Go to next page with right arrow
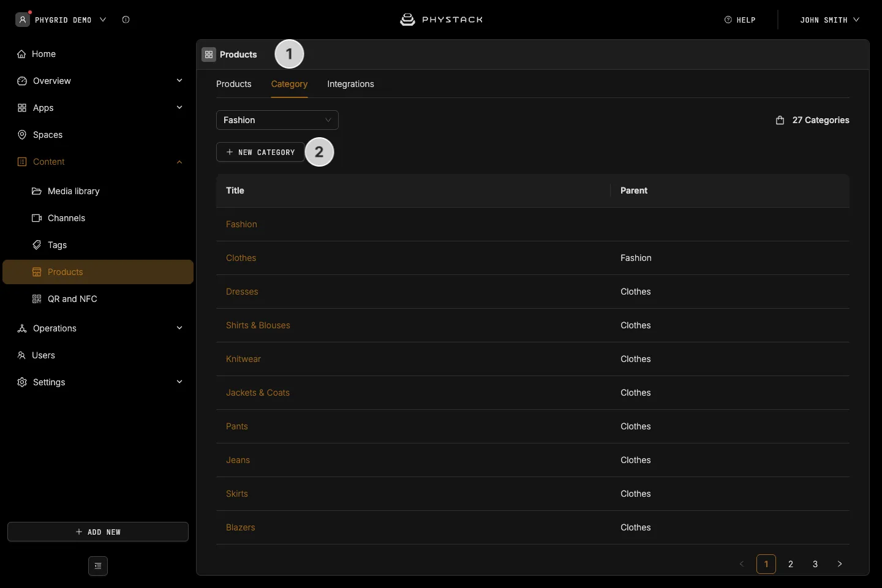Screen dimensions: 882x588 (x=840, y=564)
